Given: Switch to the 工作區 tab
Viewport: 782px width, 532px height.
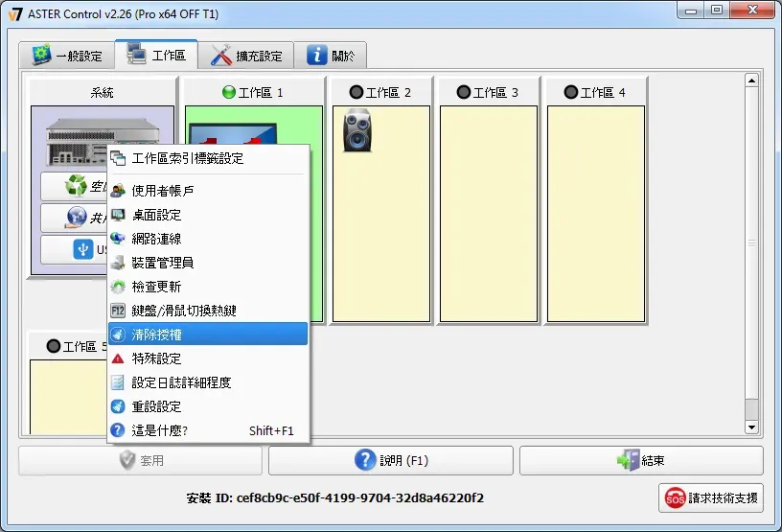Looking at the screenshot, I should (x=156, y=55).
